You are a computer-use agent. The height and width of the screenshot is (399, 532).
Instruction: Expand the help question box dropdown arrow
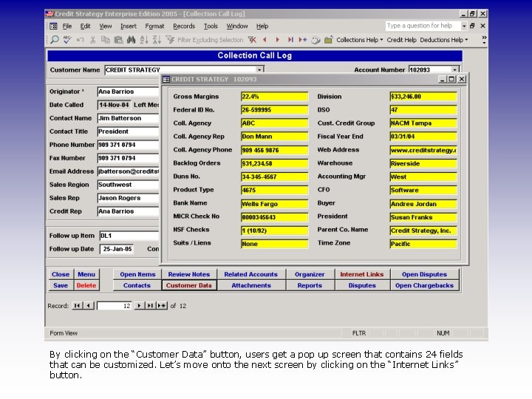(464, 26)
